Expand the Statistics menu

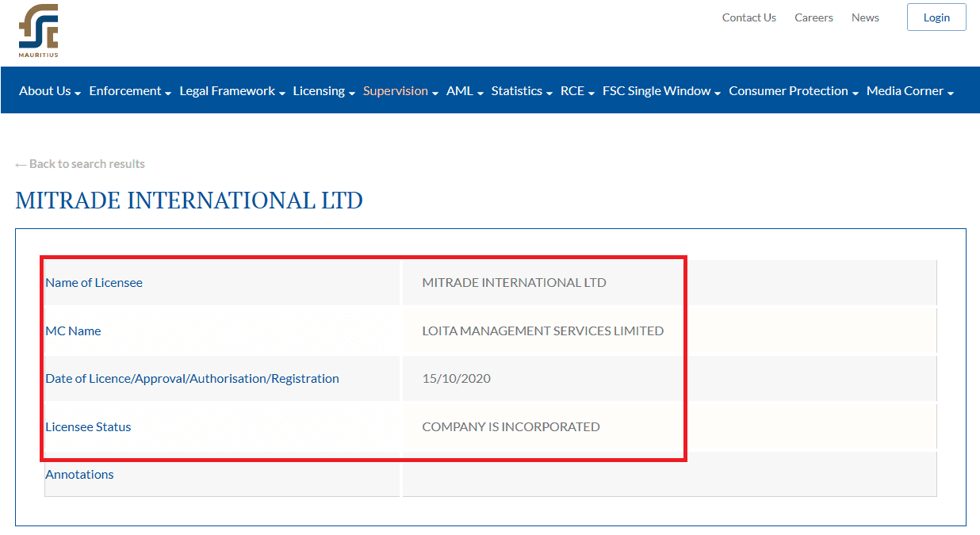pyautogui.click(x=522, y=91)
